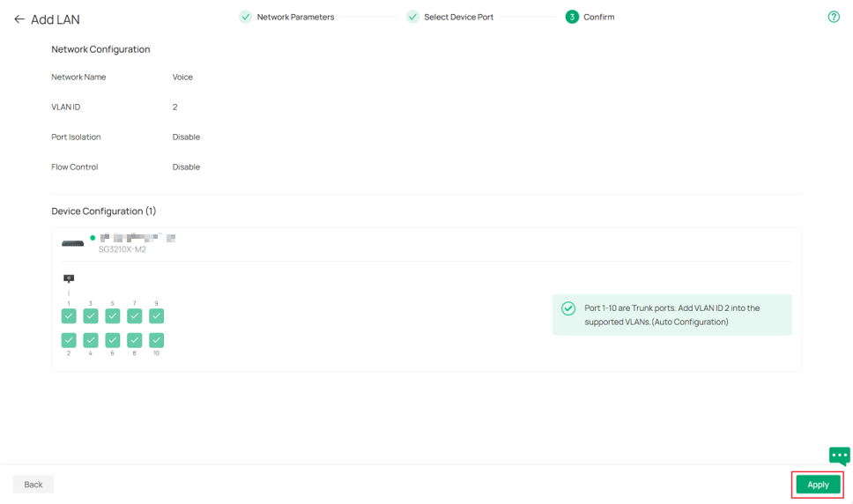Viewport: 853px width, 504px height.
Task: Click the Add LAN page title
Action: tap(55, 19)
